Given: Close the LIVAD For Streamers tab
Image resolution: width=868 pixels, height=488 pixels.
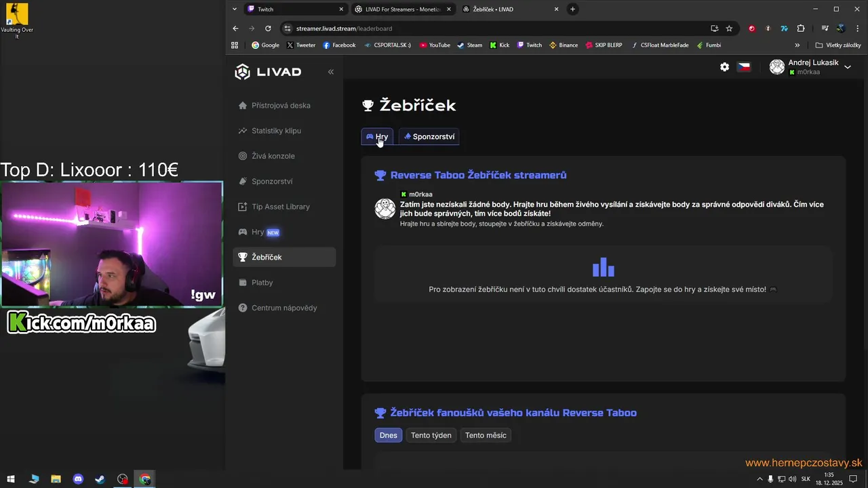Looking at the screenshot, I should pyautogui.click(x=449, y=9).
